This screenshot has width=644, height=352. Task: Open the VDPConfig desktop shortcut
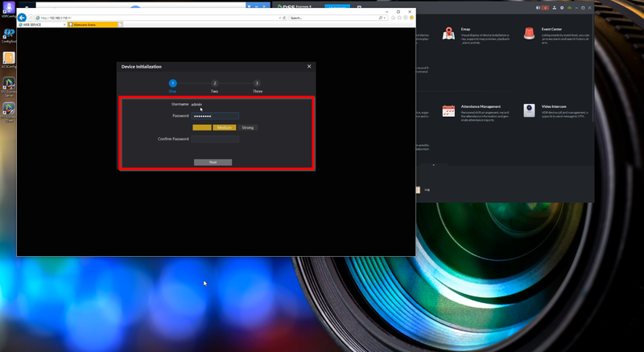(x=9, y=10)
